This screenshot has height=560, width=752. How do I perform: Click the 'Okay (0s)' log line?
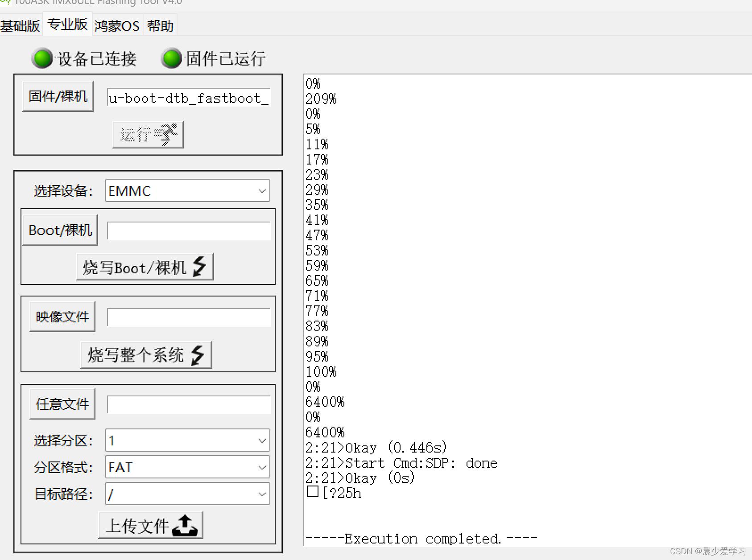coord(360,478)
